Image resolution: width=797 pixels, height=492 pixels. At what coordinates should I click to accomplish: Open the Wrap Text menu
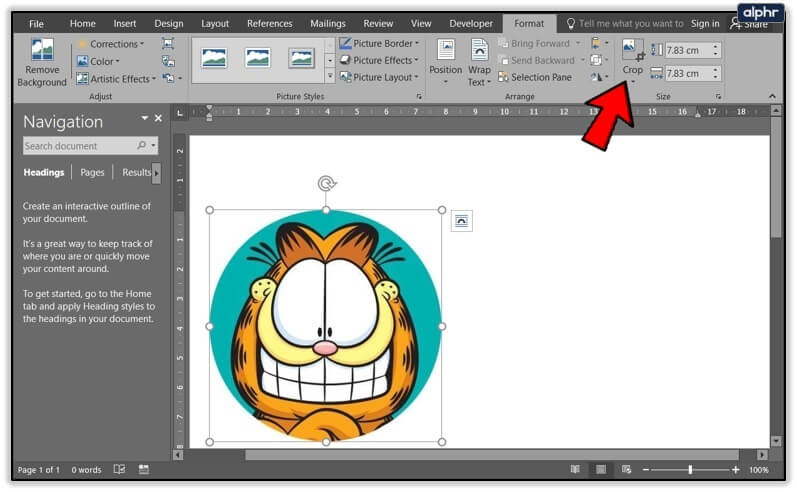click(x=479, y=62)
